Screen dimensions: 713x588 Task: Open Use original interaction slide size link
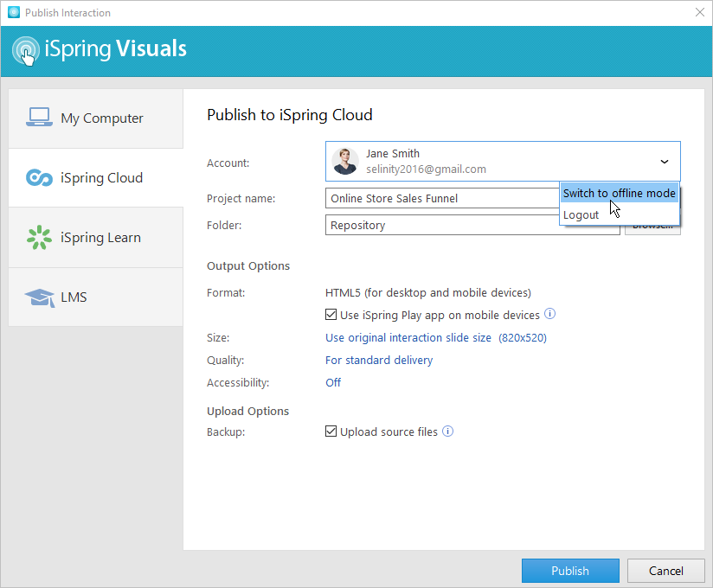435,337
